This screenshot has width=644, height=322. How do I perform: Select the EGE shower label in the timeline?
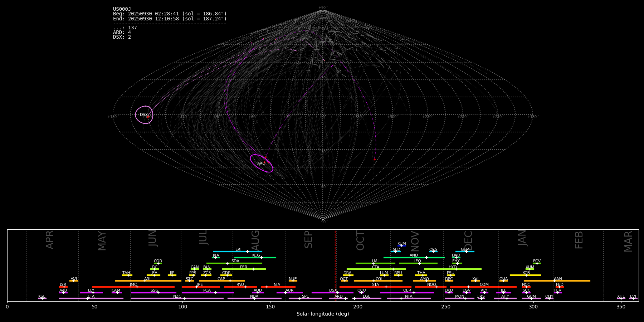tap(367, 297)
